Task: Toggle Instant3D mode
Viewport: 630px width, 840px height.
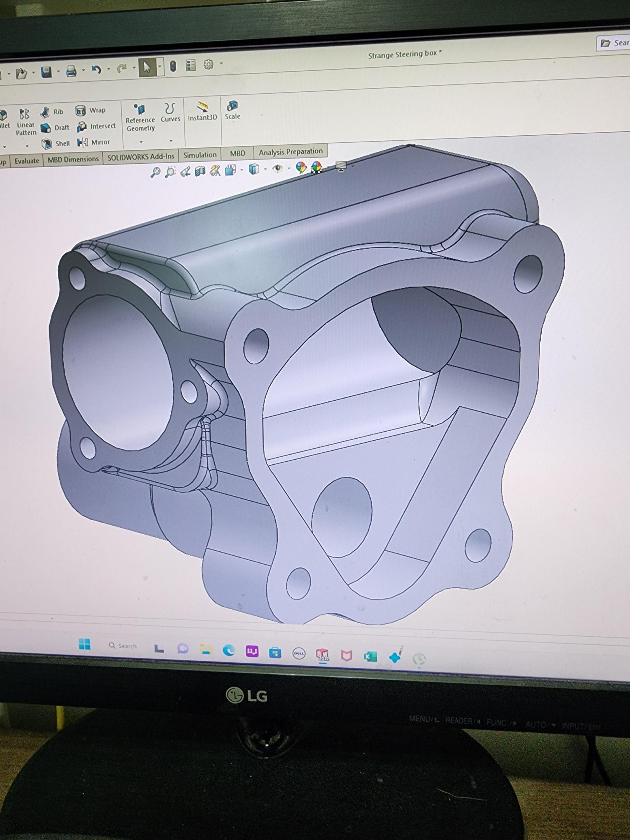Action: tap(202, 111)
